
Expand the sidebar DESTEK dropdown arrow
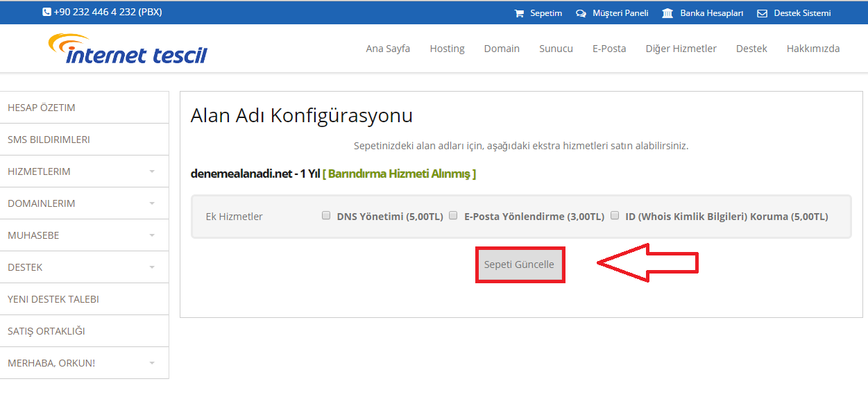pyautogui.click(x=152, y=267)
